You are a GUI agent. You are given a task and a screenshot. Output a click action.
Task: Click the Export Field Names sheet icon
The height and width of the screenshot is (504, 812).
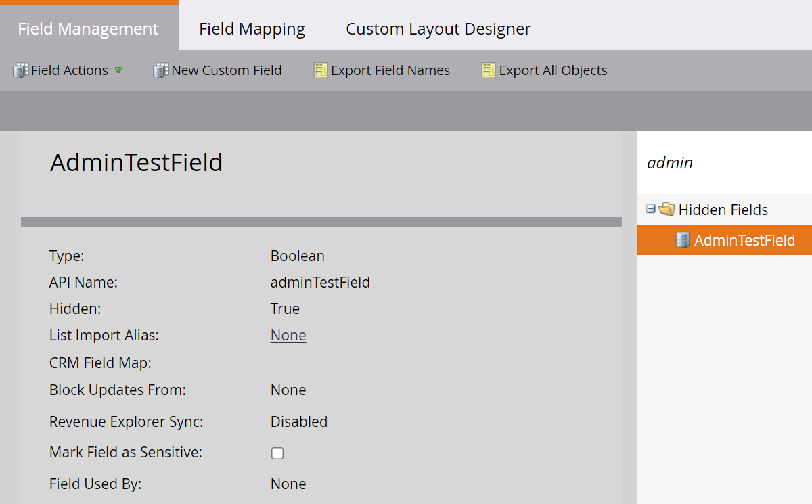(321, 70)
